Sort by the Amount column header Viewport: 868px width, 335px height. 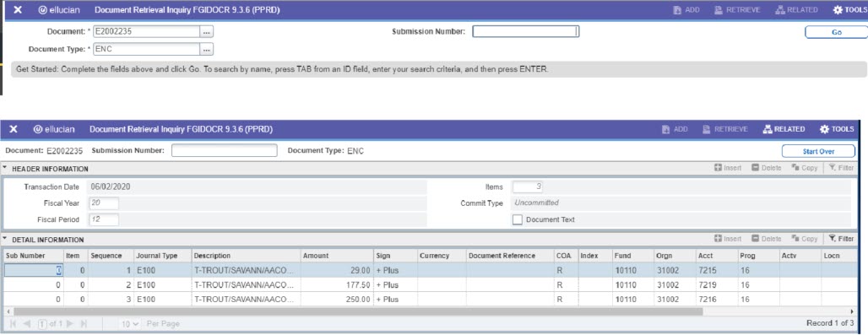[x=316, y=256]
